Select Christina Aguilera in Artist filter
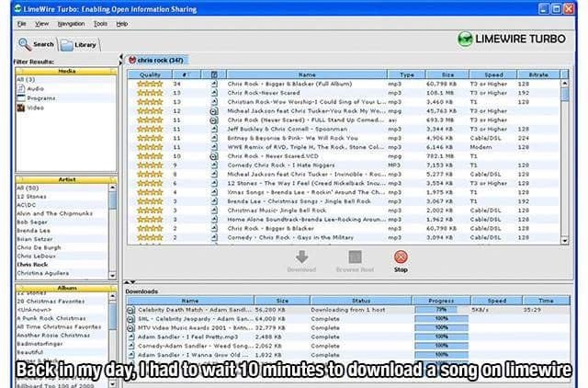 coord(43,273)
